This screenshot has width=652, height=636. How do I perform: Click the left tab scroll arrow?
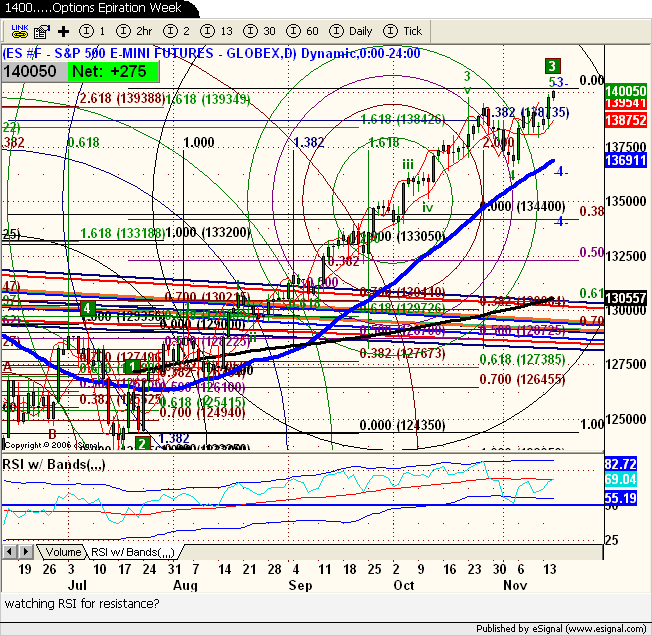11,551
